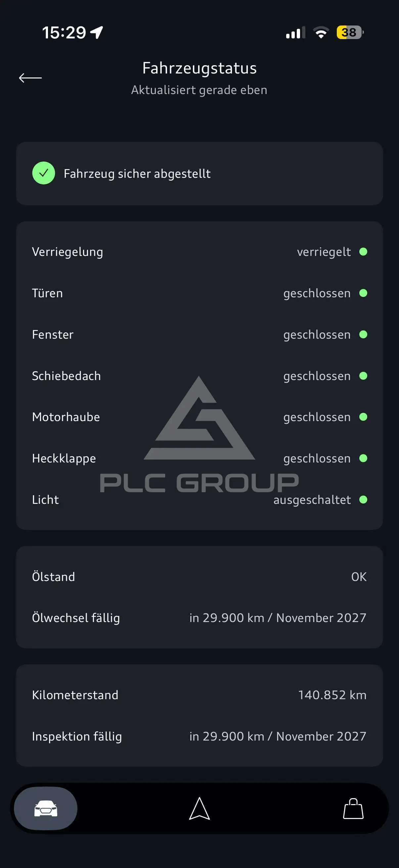Open the Inspektion fällig entry
The height and width of the screenshot is (868, 399).
click(199, 736)
